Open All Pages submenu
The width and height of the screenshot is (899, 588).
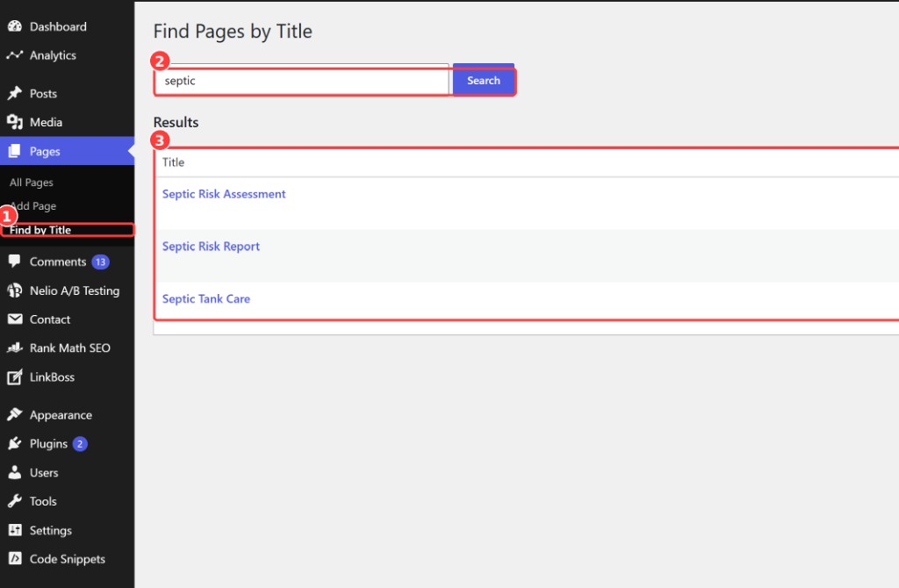tap(32, 183)
